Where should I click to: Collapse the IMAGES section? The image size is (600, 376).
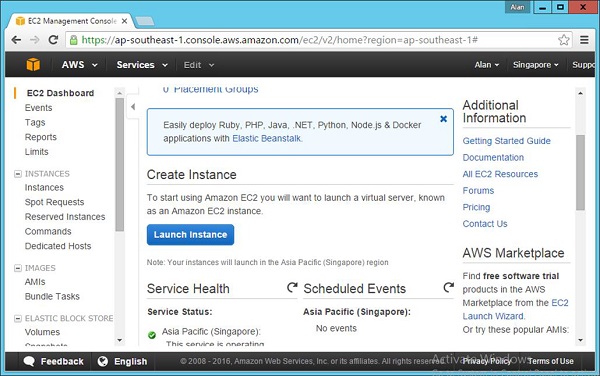[18, 268]
